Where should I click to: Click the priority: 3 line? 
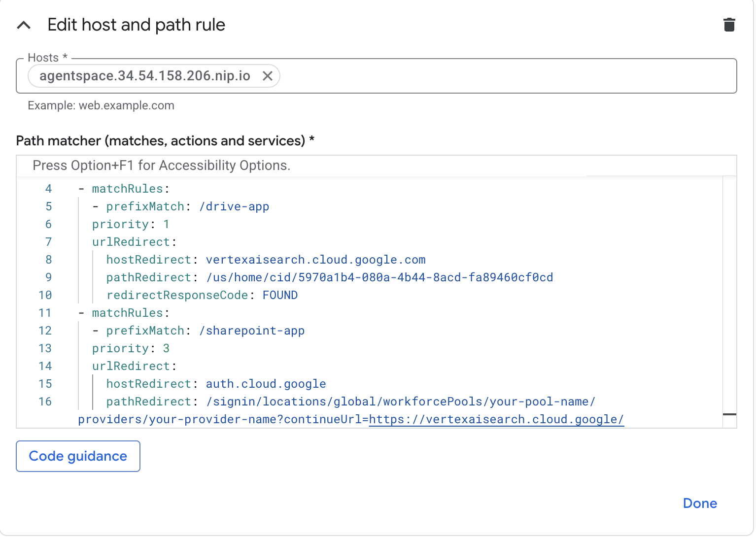point(131,348)
